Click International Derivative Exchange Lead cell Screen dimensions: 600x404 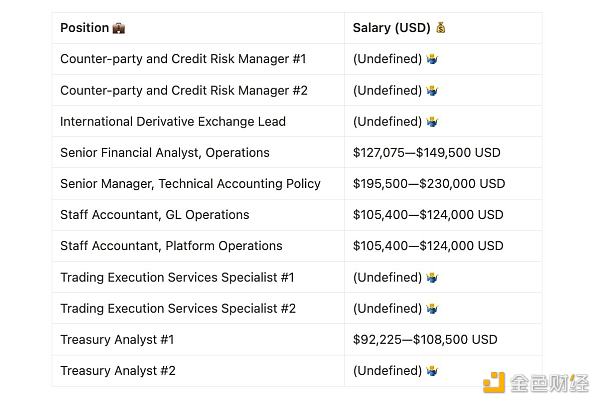[x=173, y=121]
